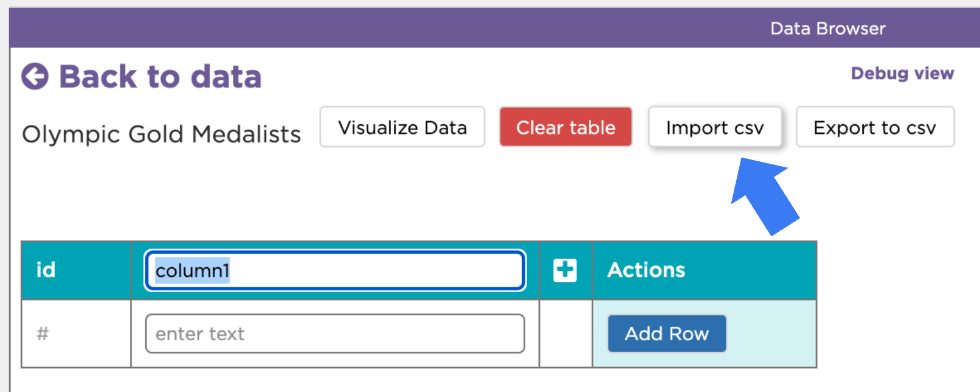Select the Data Browser tab in header

click(827, 29)
